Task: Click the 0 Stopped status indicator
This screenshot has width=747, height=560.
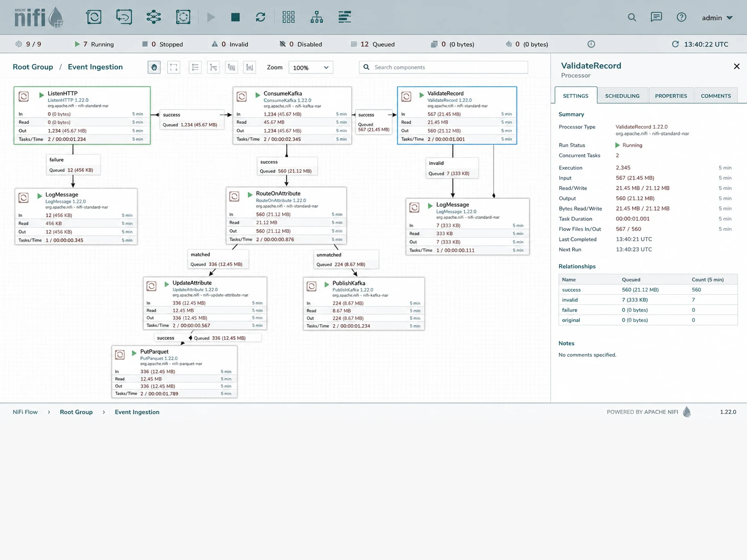Action: click(162, 44)
